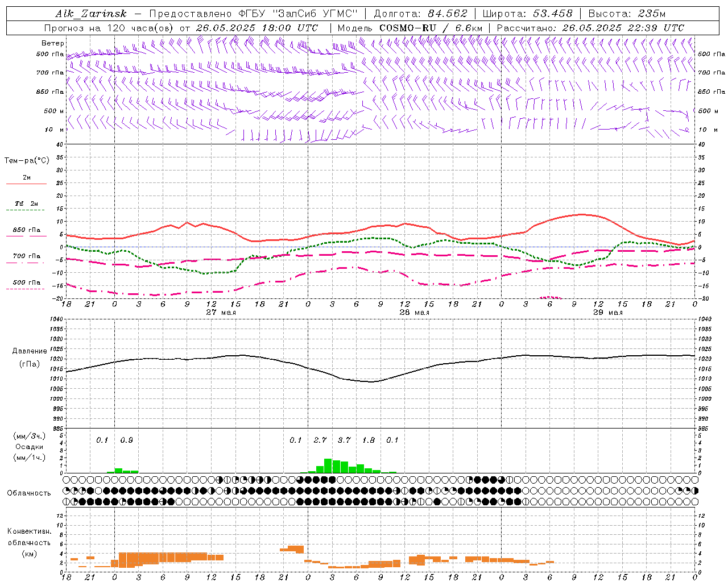Screen dimensions: 728x582
Task: Click the "Осадки" precipitation label
Action: [29, 447]
